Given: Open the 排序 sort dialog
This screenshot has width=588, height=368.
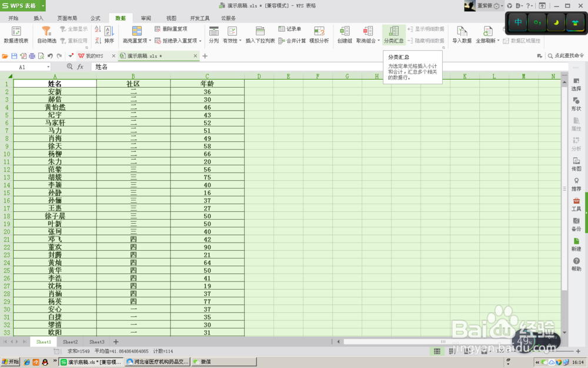Looking at the screenshot, I should click(x=109, y=35).
